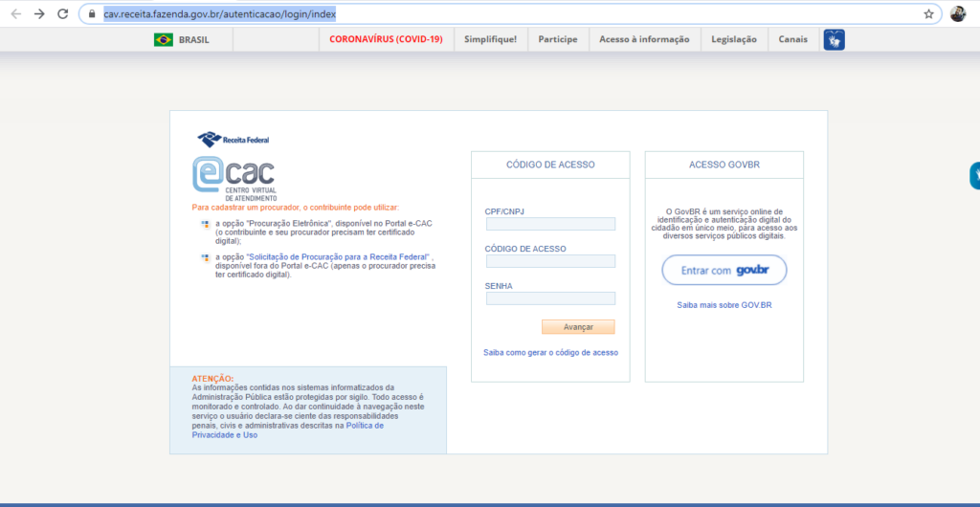Click the Receita Federal logo
Image resolution: width=980 pixels, height=507 pixels.
point(234,139)
